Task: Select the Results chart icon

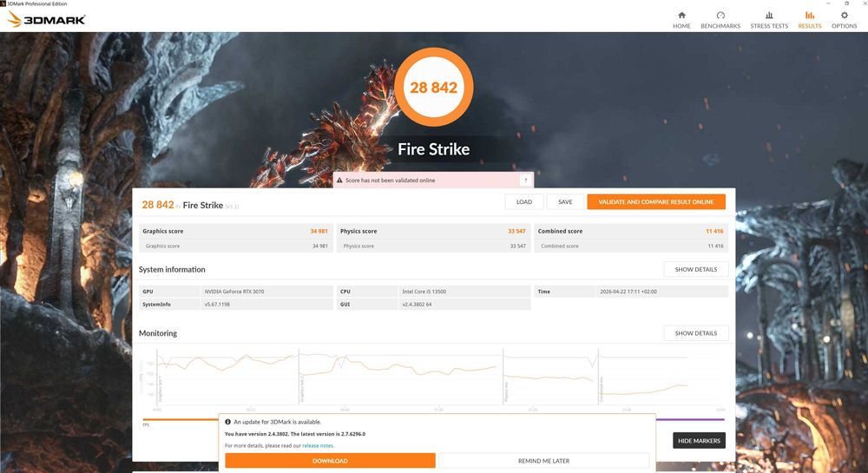Action: tap(809, 16)
